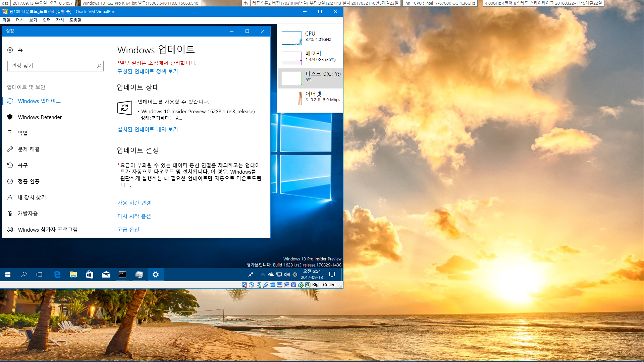Image resolution: width=644 pixels, height=362 pixels.
Task: Click the shared folders icon in VirtualBox status bar
Action: [x=273, y=285]
